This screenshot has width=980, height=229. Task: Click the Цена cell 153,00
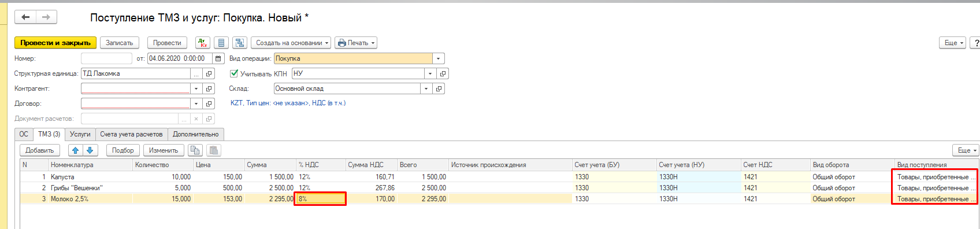pyautogui.click(x=219, y=199)
